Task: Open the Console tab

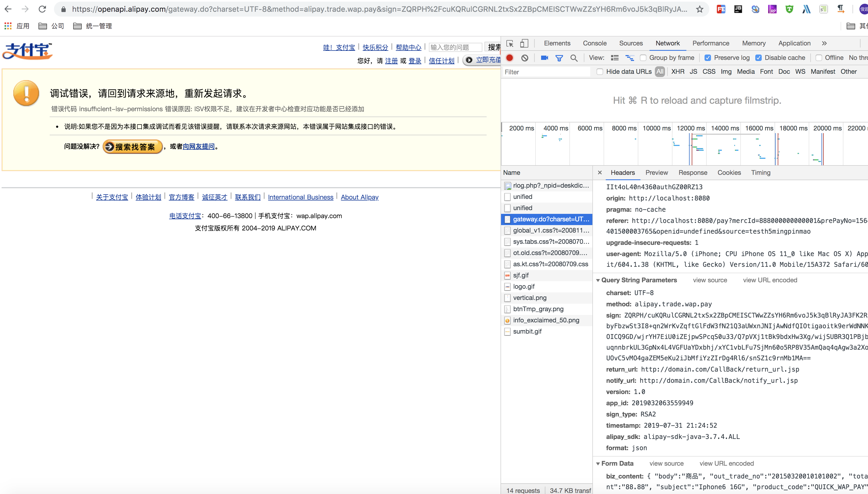Action: tap(595, 43)
